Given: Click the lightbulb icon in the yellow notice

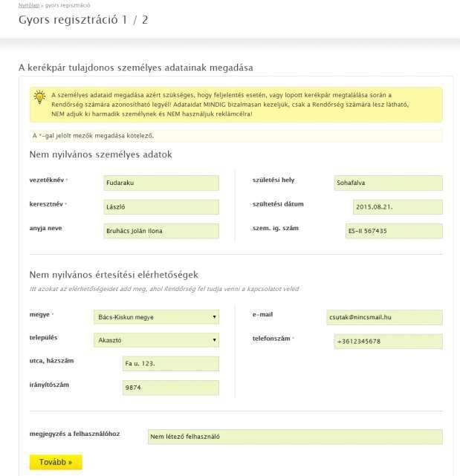Looking at the screenshot, I should point(39,97).
